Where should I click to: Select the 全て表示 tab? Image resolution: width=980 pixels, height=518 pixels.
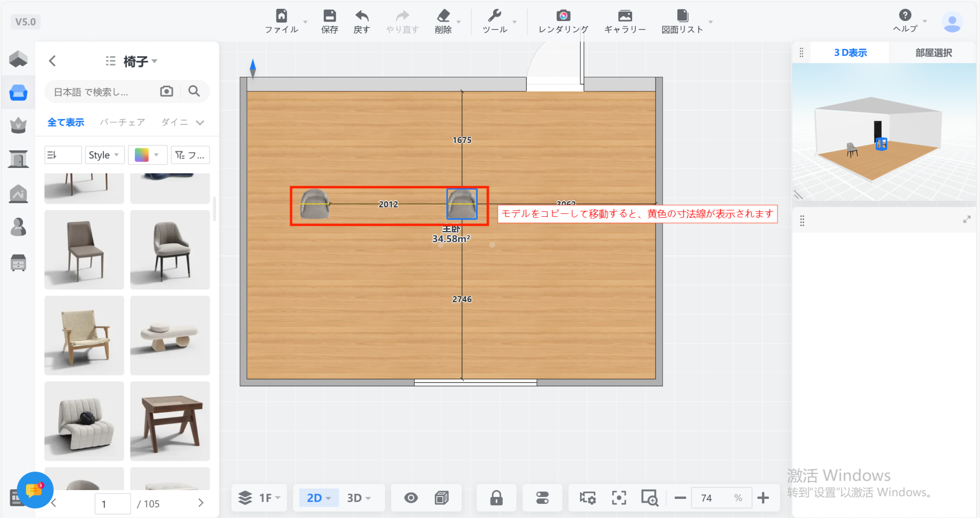pyautogui.click(x=66, y=122)
